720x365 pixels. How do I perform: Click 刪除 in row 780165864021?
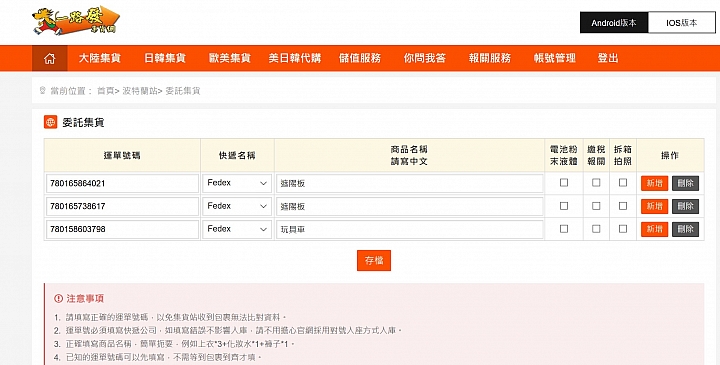tap(686, 183)
